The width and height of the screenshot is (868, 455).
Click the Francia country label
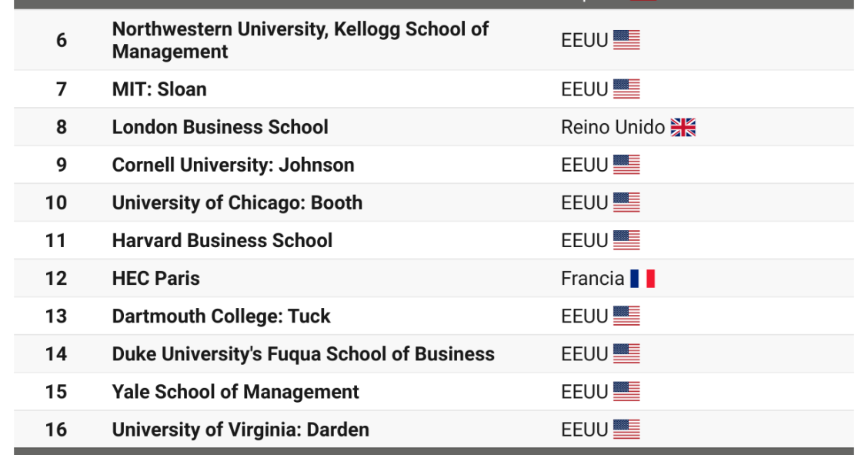coord(593,279)
